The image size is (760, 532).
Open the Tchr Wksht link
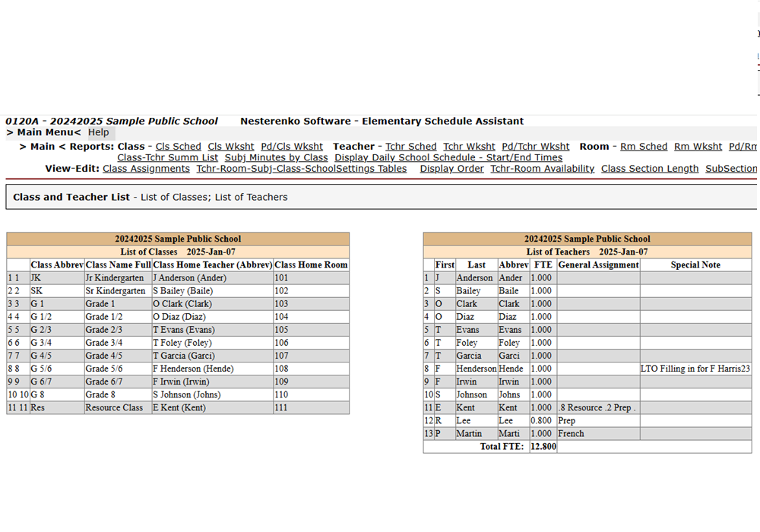(x=469, y=147)
